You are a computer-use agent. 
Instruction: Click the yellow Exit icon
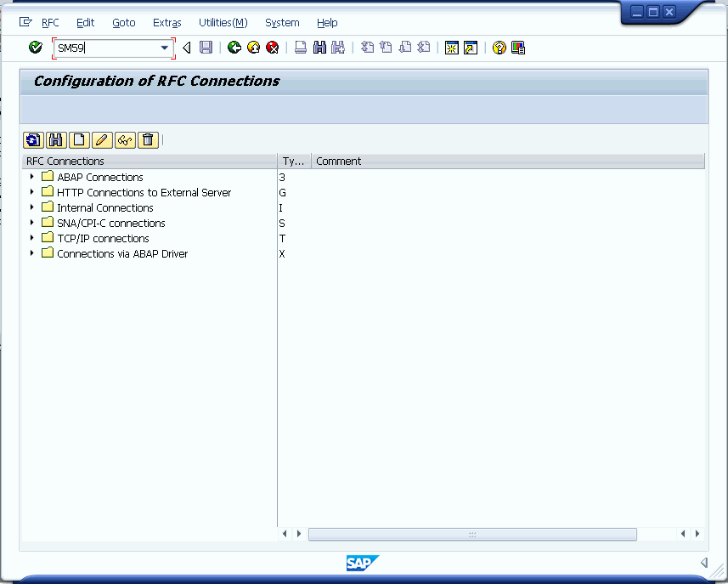253,48
